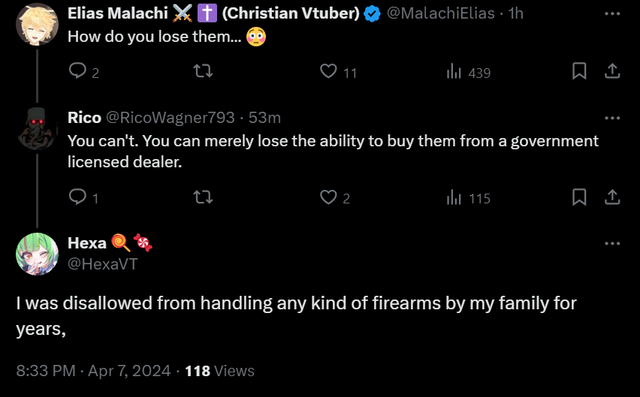Image resolution: width=640 pixels, height=397 pixels.
Task: View Rico's tweet analytics showing 115
Action: pyautogui.click(x=468, y=198)
